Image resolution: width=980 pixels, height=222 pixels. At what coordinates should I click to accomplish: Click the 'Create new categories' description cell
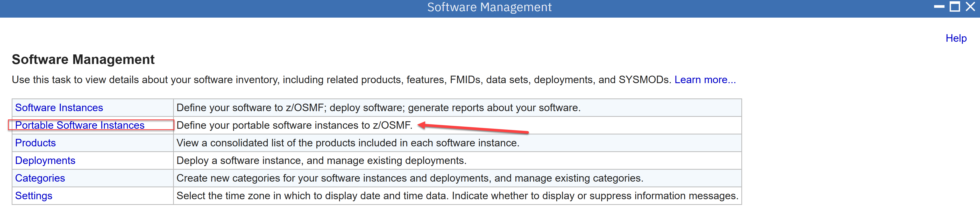click(x=410, y=178)
